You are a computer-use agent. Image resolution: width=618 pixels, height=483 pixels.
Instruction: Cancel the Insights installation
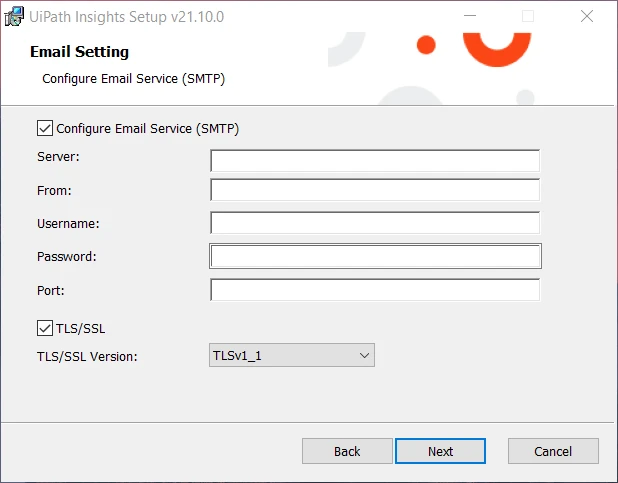pos(553,451)
